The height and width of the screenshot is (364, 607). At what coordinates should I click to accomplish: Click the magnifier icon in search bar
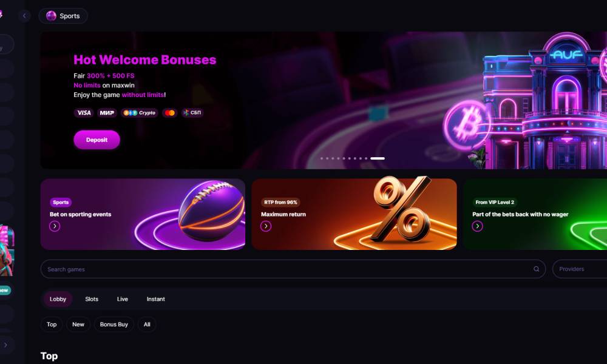pos(536,269)
